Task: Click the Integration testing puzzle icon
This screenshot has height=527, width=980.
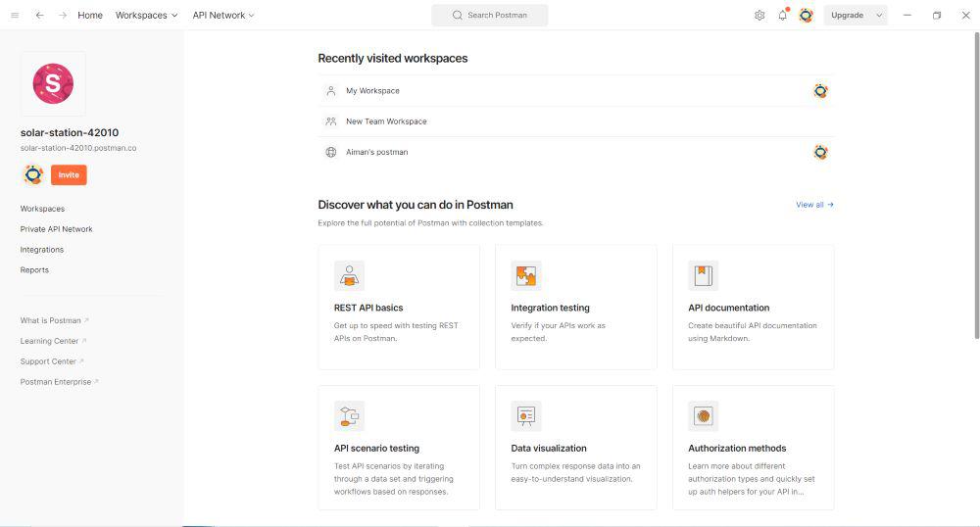Action: pos(526,275)
